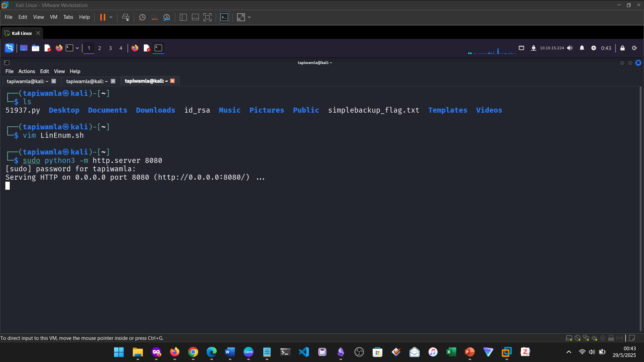Switch to workspace 3
This screenshot has height=362, width=644.
click(x=110, y=48)
